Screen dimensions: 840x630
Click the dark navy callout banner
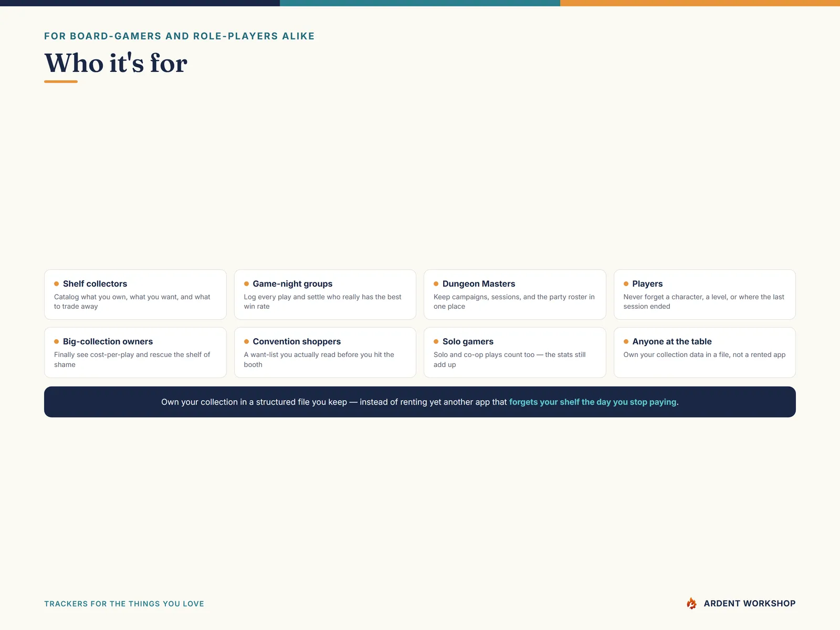pos(420,402)
